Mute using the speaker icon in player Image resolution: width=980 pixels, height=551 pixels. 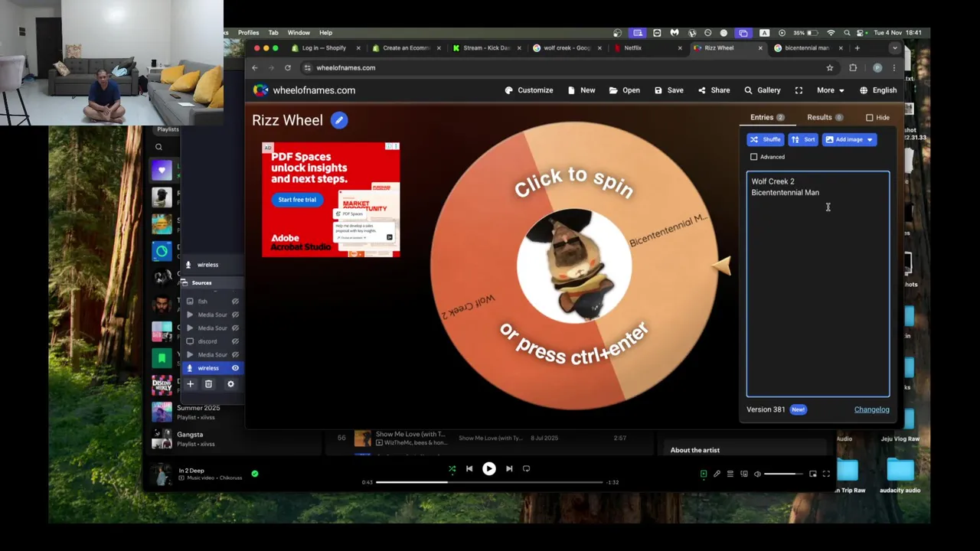point(757,474)
